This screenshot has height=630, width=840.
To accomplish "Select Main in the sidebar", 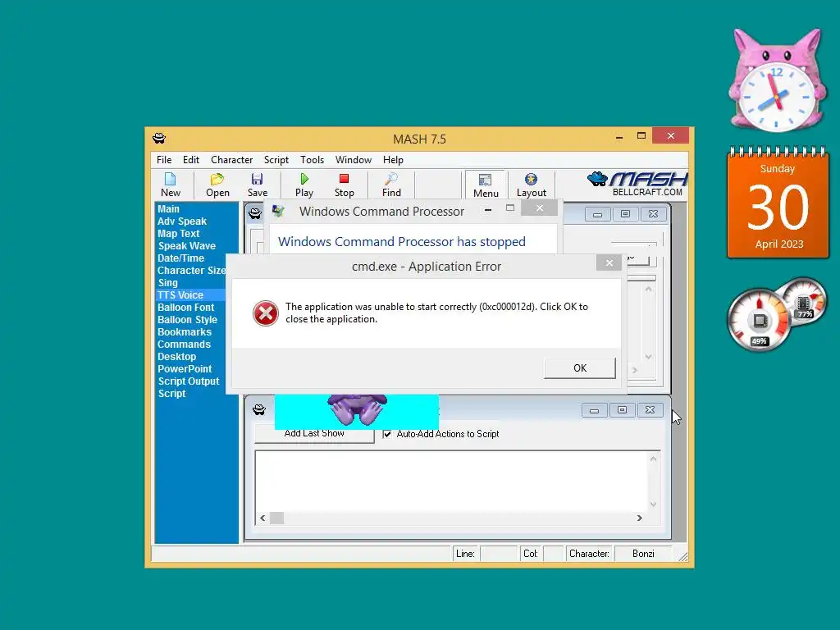I will (x=168, y=209).
